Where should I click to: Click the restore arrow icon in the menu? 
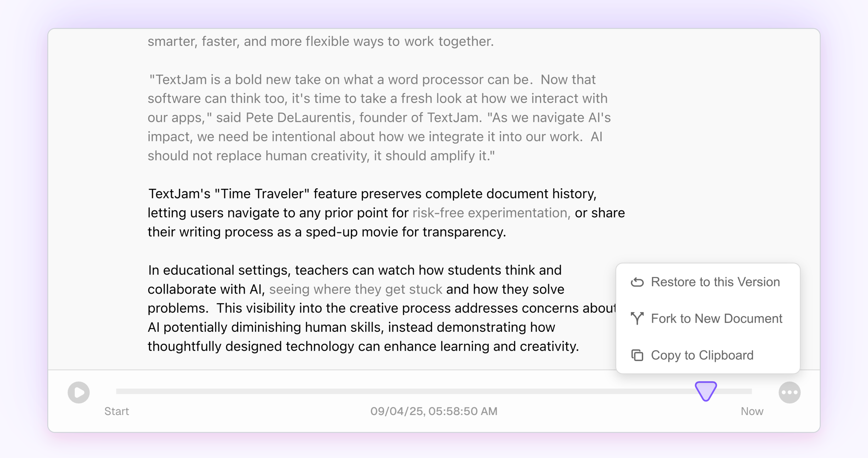(x=637, y=282)
